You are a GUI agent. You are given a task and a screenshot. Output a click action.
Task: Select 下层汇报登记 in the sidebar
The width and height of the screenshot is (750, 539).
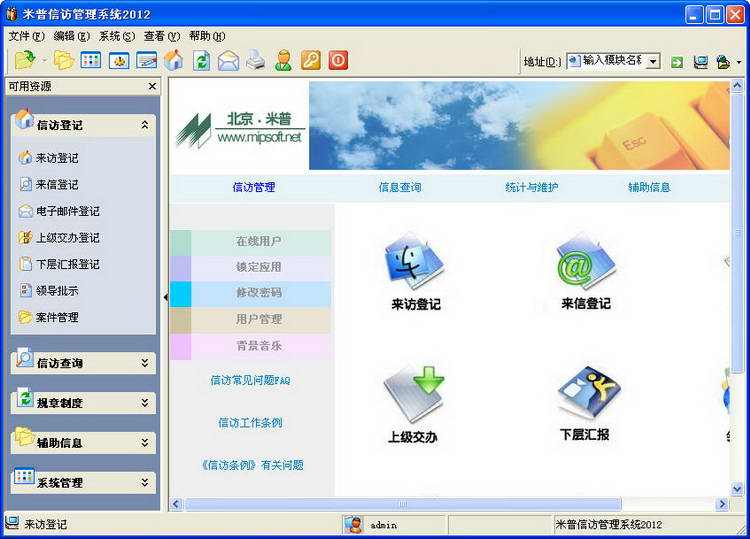59,264
